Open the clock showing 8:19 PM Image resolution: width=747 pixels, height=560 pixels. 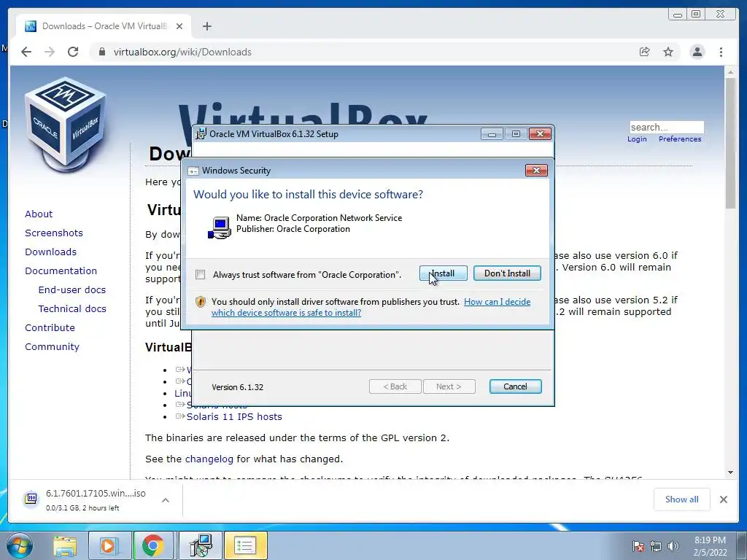(711, 546)
